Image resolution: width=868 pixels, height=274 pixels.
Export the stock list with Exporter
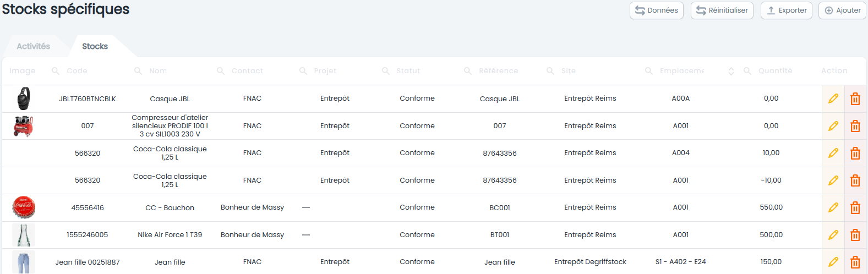[x=787, y=10]
